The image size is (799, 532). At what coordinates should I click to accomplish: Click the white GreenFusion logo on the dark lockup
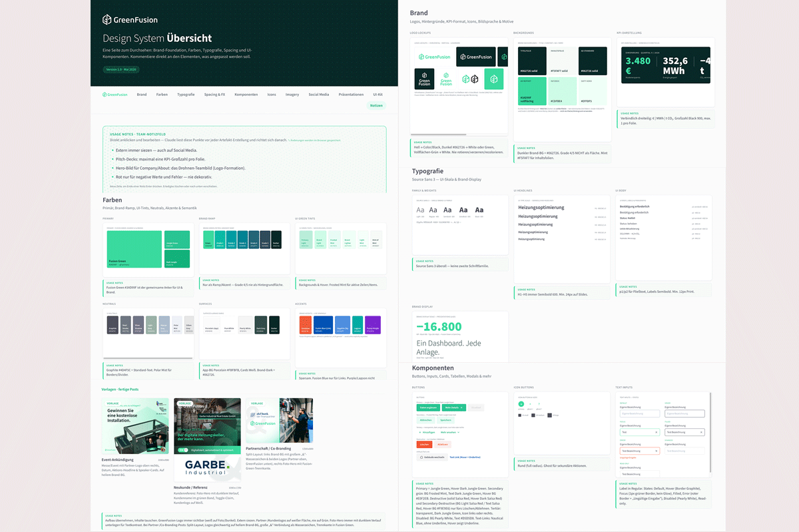[476, 57]
